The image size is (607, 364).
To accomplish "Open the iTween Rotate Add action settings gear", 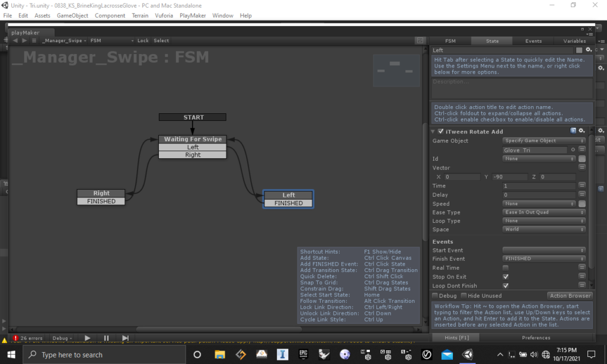I will tap(582, 131).
